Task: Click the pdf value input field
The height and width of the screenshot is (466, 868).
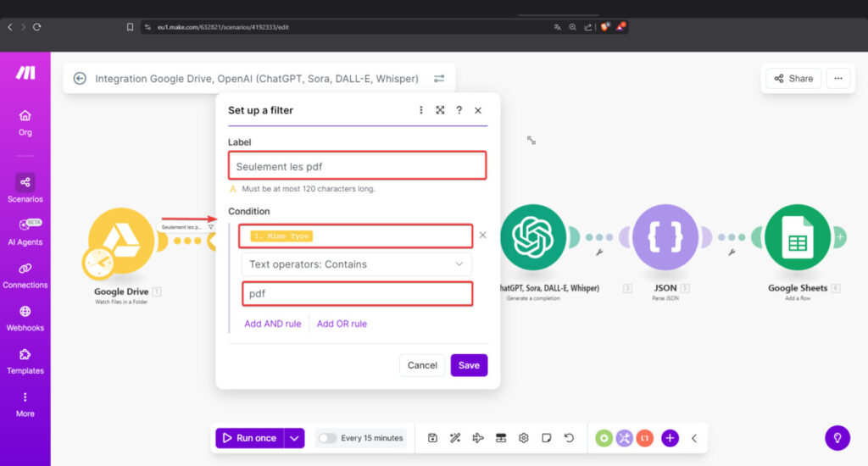Action: 358,293
